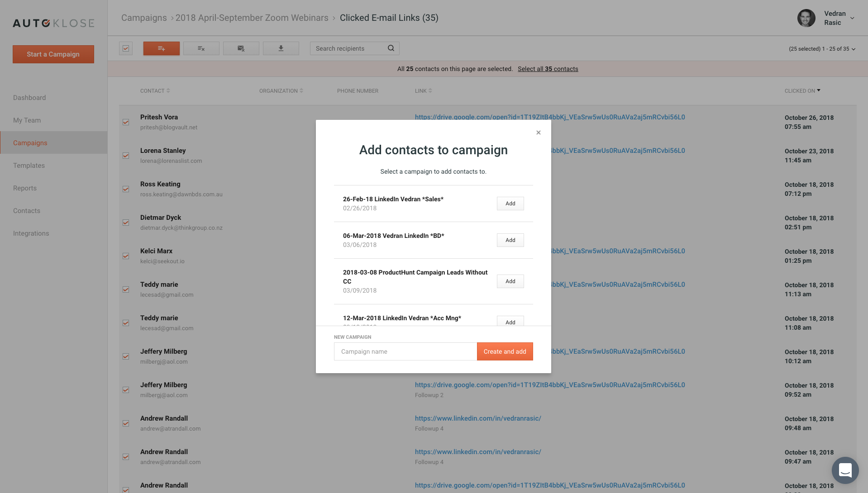Viewport: 868px width, 493px height.
Task: Click the Create and add button
Action: [x=505, y=351]
